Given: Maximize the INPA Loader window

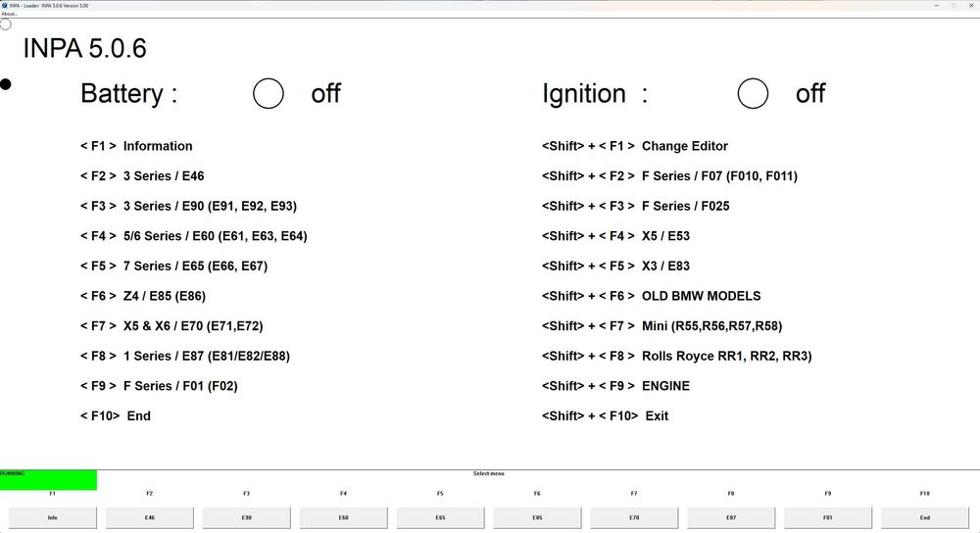Looking at the screenshot, I should pos(954,5).
